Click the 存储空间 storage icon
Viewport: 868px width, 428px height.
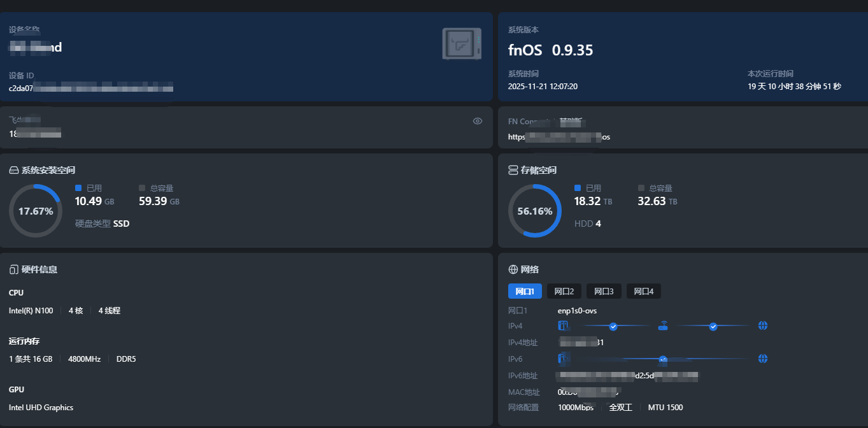click(x=513, y=170)
